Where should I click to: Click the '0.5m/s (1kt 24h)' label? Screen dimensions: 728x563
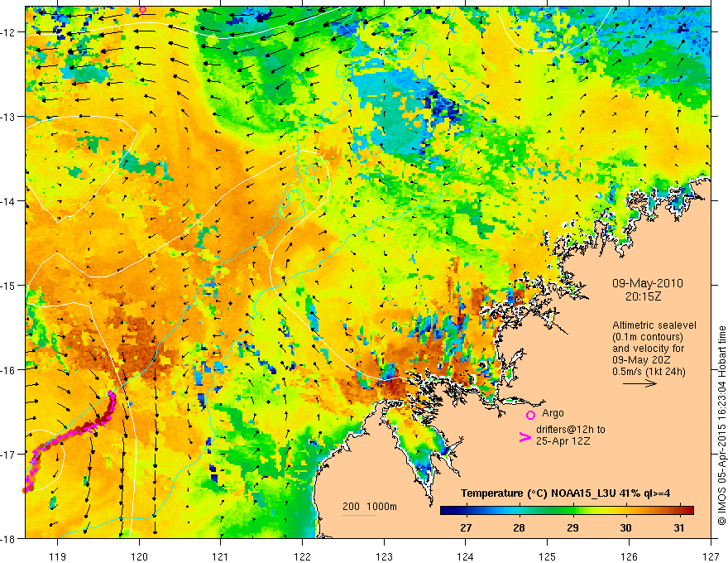[x=649, y=372]
